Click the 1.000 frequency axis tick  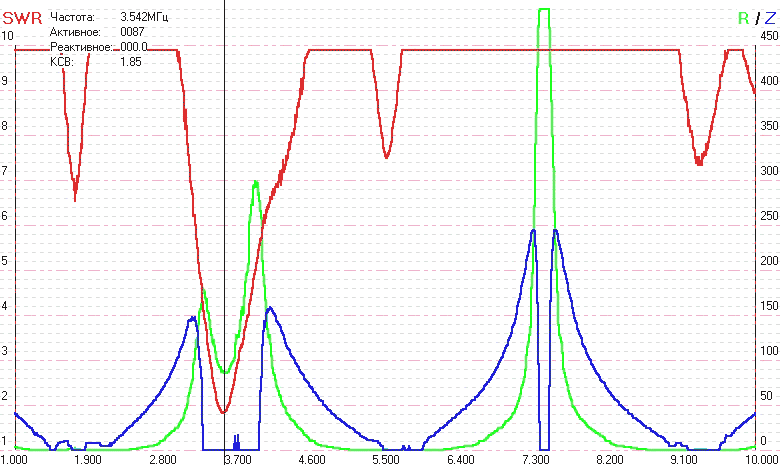[x=14, y=459]
